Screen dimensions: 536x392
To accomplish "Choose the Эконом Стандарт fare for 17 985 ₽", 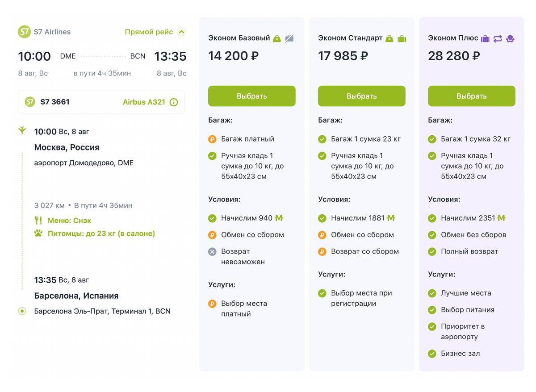I will [362, 96].
